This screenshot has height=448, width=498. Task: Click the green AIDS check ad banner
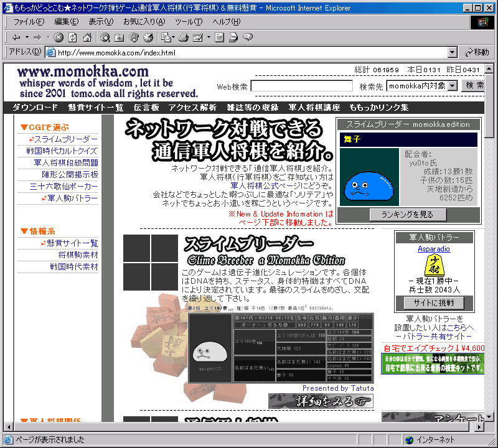pyautogui.click(x=433, y=363)
